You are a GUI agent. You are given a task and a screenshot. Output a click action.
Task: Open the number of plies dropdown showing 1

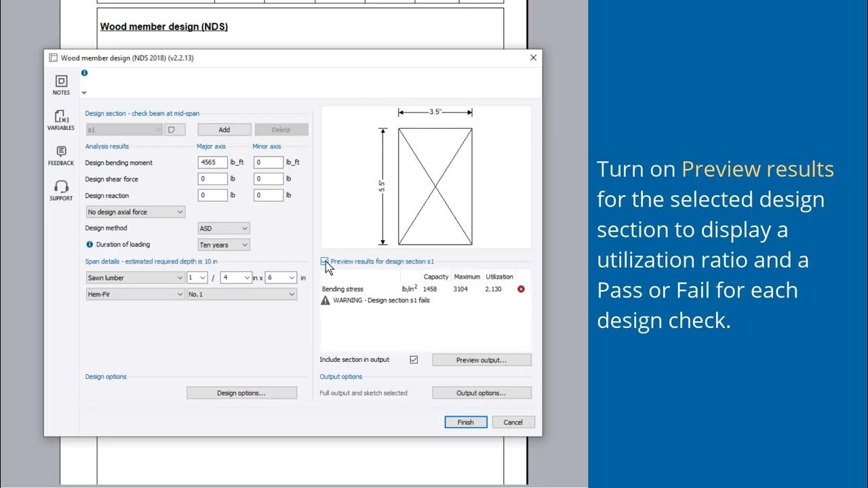[x=197, y=278]
